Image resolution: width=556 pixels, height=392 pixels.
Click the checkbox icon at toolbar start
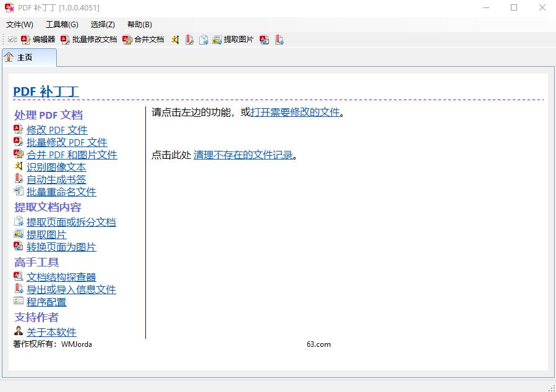[13, 39]
